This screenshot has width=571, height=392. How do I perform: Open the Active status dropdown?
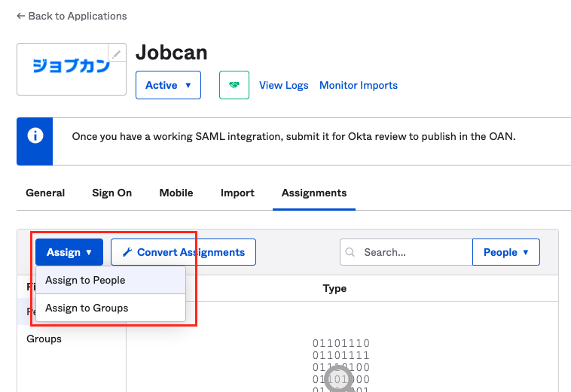pos(168,85)
